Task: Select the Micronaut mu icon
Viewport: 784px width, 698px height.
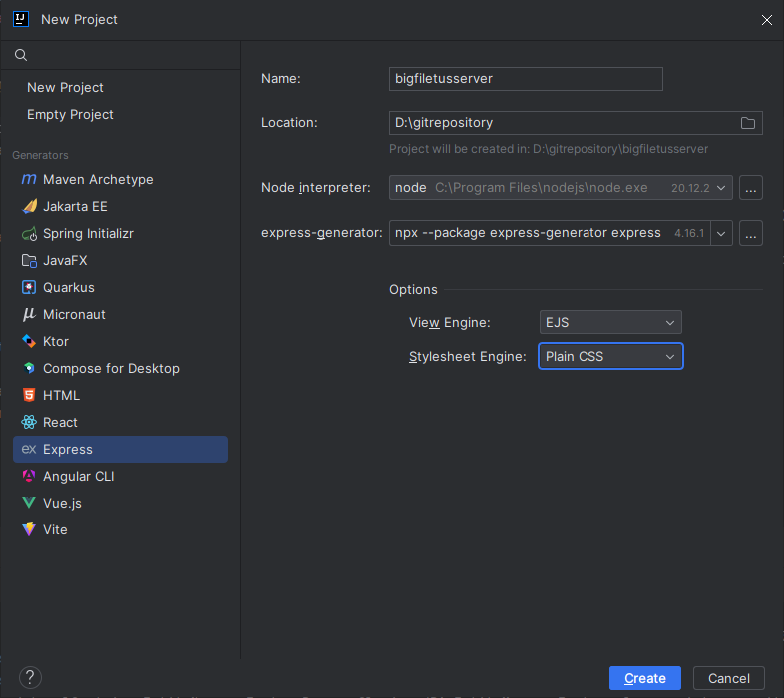Action: pos(29,314)
